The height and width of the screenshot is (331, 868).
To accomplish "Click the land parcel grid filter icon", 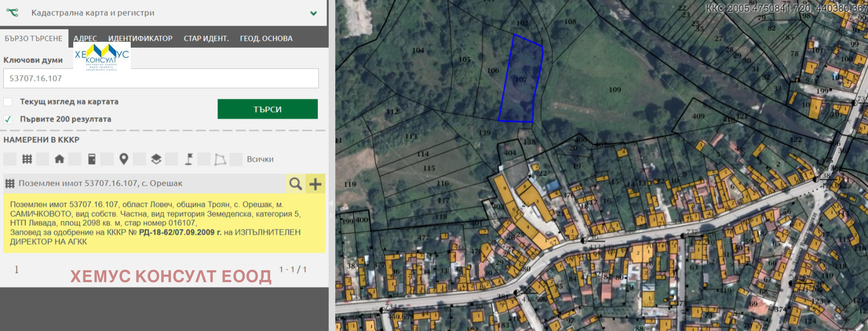I will [27, 159].
